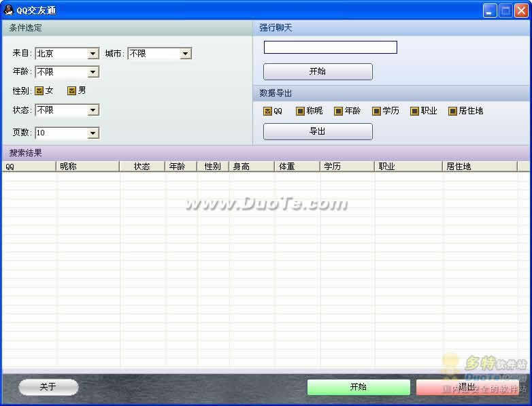
Task: Open the 页数 page count dropdown
Action: click(67, 133)
